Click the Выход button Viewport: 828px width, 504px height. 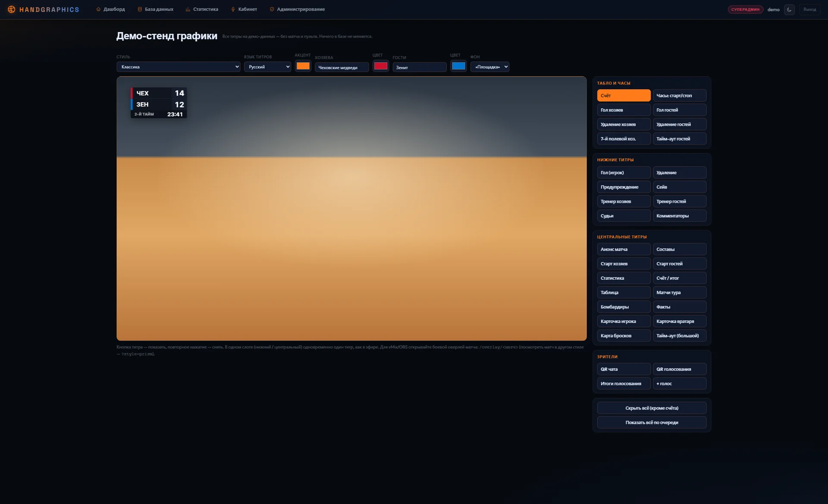[809, 9]
